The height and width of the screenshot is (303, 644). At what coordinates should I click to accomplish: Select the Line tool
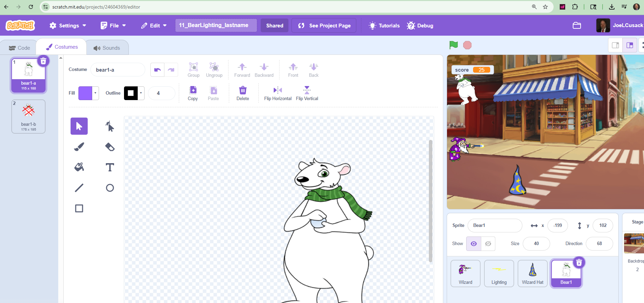coord(79,188)
